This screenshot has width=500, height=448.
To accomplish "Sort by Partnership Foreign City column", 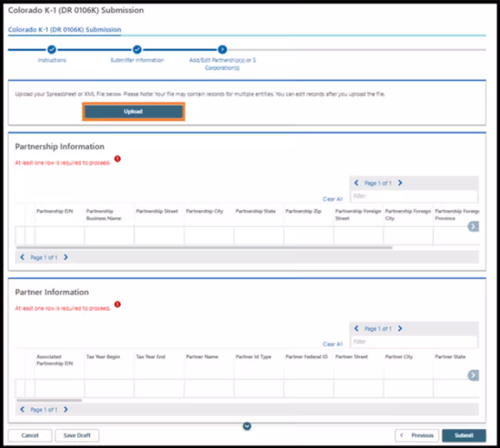I will coord(408,215).
